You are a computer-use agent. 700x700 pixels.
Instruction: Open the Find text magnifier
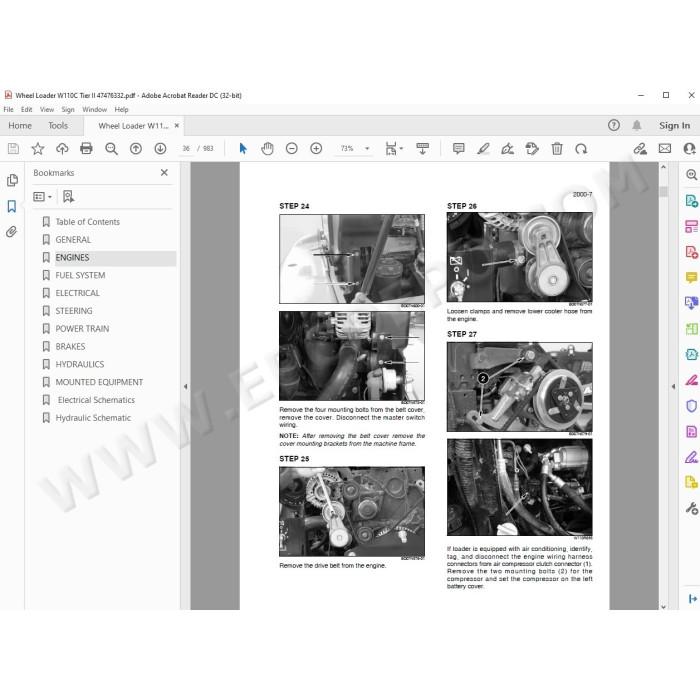pyautogui.click(x=111, y=148)
